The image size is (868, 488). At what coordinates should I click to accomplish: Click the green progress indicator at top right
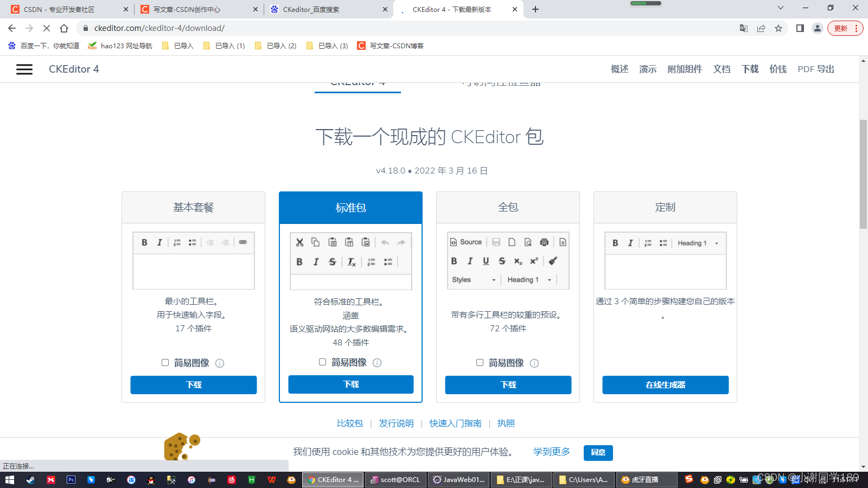646,3
